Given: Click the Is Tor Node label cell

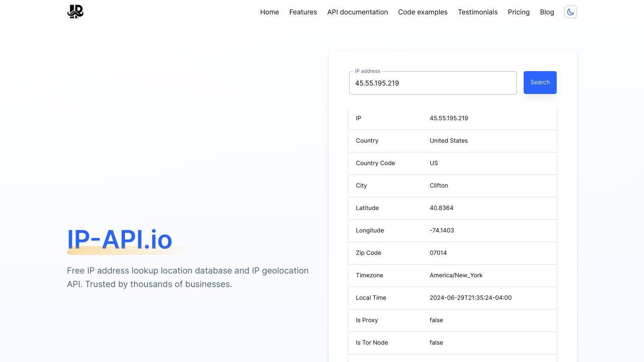Looking at the screenshot, I should [372, 343].
